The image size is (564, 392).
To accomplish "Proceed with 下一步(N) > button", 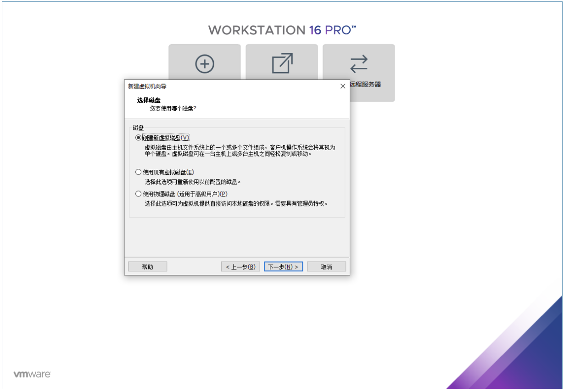I will click(284, 267).
